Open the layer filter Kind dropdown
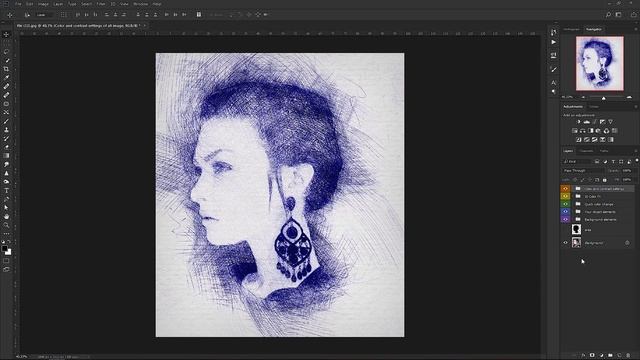This screenshot has height=360, width=640. tap(577, 162)
